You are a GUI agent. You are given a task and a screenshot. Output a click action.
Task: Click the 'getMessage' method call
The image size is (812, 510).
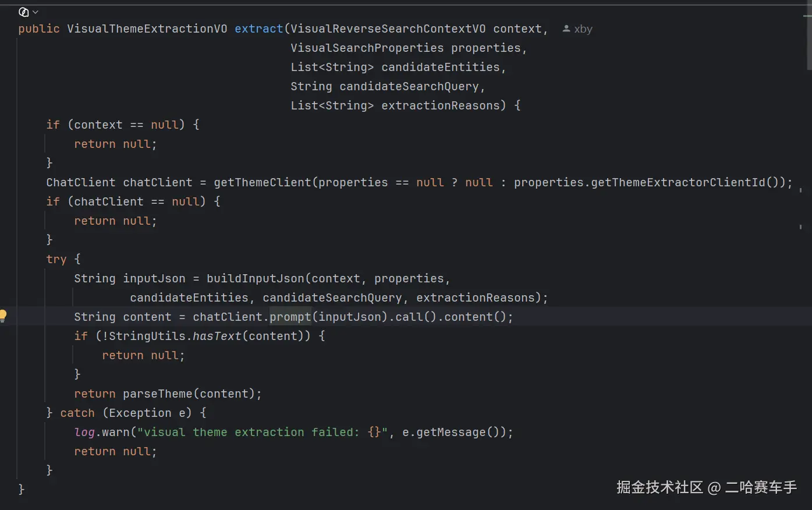coord(451,432)
